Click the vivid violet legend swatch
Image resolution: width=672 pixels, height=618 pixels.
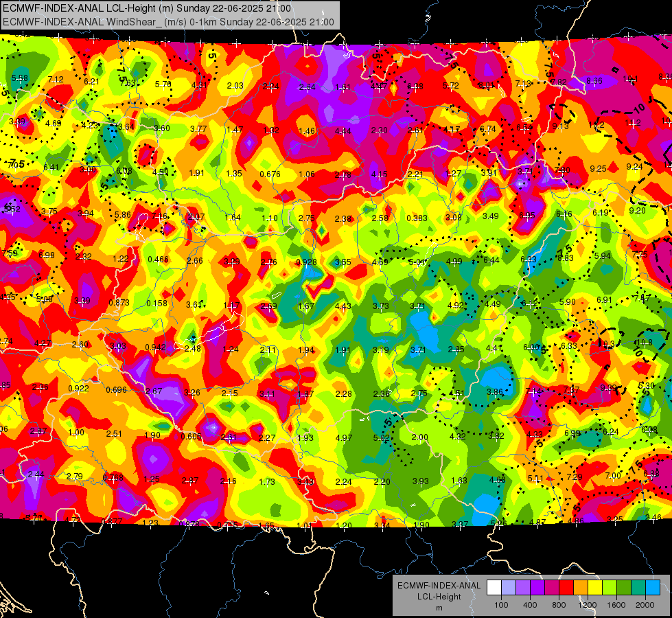(x=537, y=588)
